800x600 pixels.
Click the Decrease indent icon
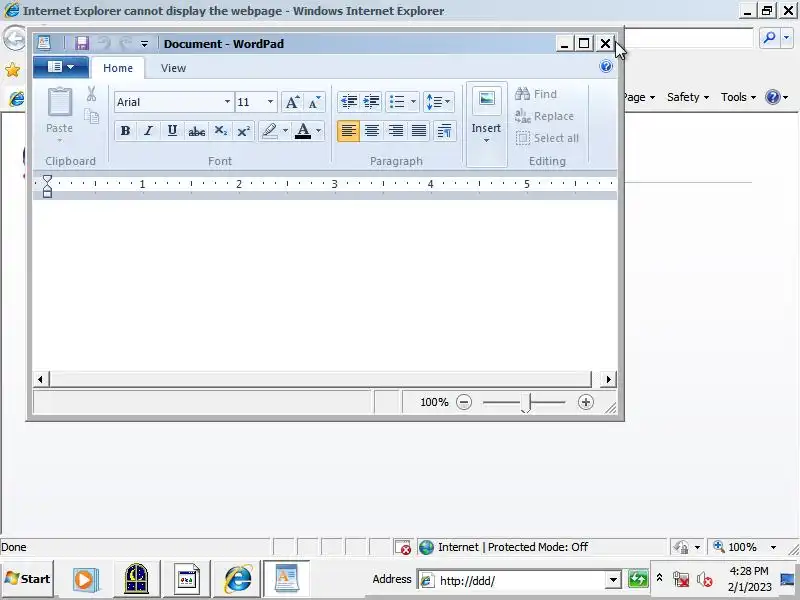click(x=348, y=102)
